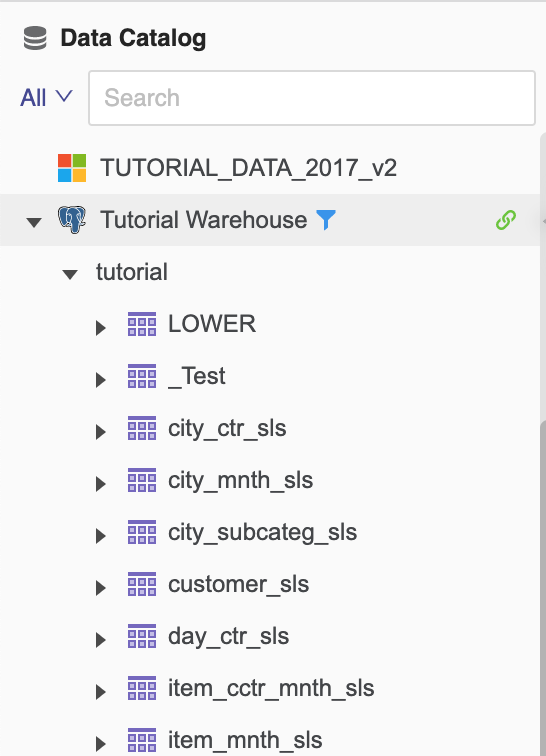The image size is (546, 756).
Task: Click the Data Catalog database stack icon
Action: click(35, 39)
